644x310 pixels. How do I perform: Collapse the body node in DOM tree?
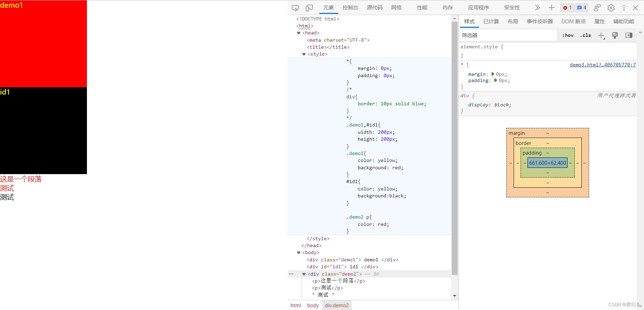[x=299, y=253]
